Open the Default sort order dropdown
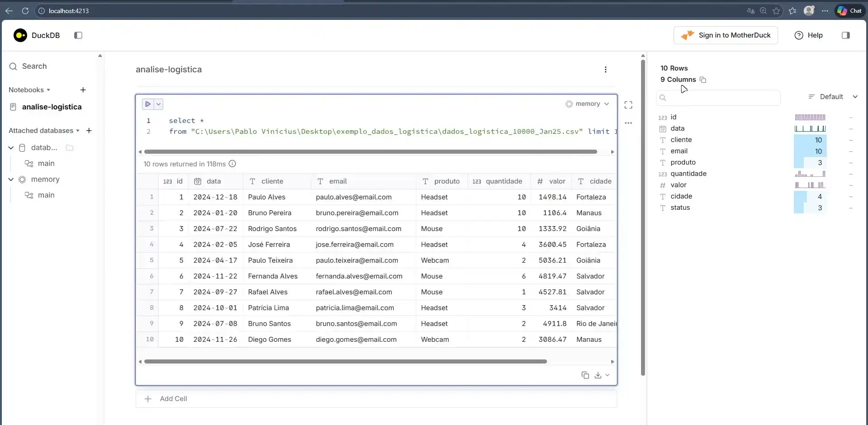Screen dimensions: 868x425 coord(833,97)
